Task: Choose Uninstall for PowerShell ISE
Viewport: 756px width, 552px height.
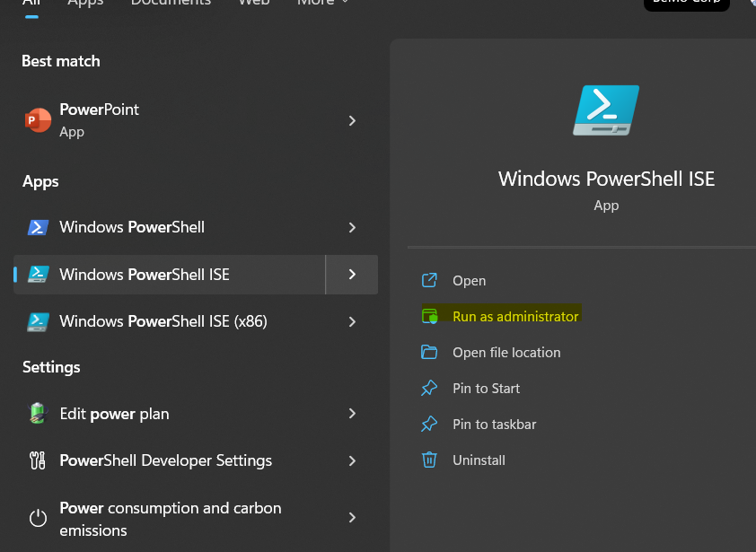Action: coord(479,460)
